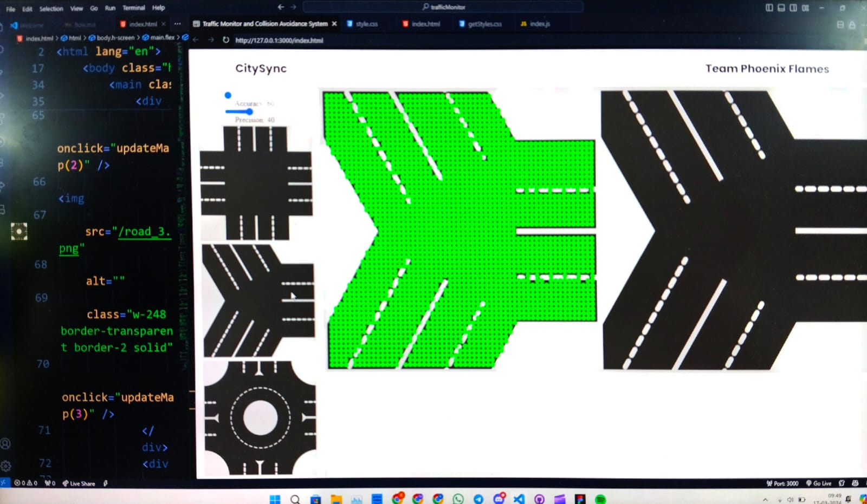This screenshot has height=504, width=867.
Task: Go forward using the title bar arrow
Action: tap(293, 7)
